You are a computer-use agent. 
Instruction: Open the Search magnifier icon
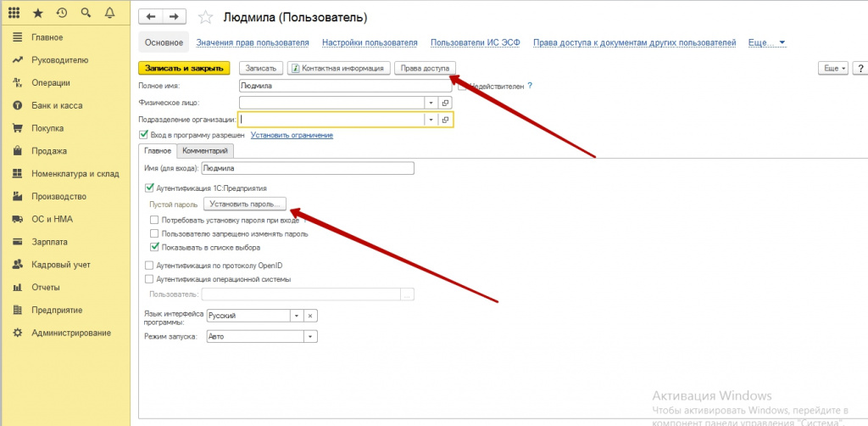[x=86, y=13]
